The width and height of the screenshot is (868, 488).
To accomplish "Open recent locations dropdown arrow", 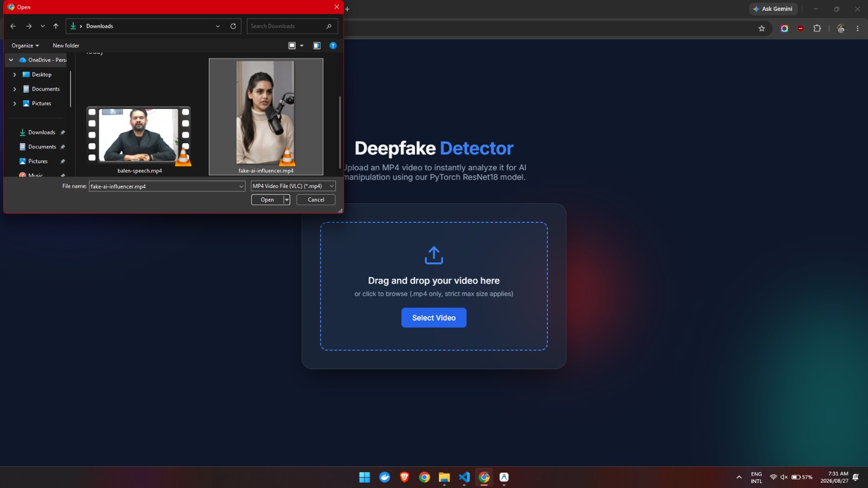I will (43, 26).
